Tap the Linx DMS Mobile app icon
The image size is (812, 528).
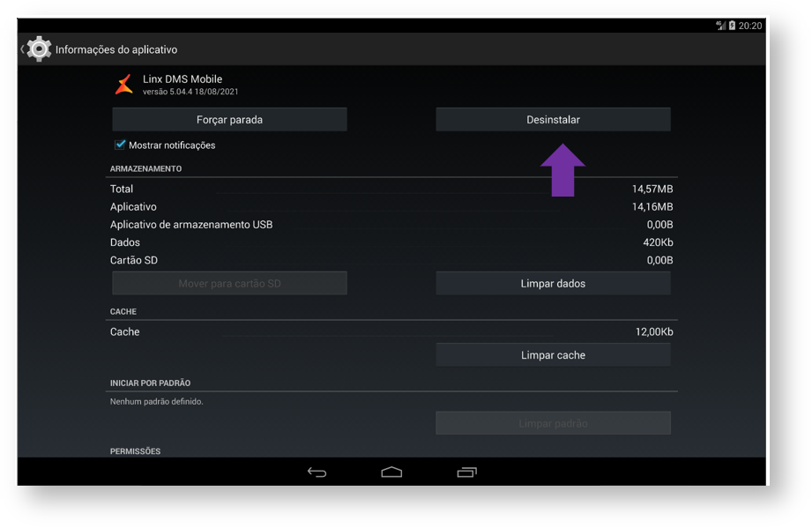coord(124,85)
